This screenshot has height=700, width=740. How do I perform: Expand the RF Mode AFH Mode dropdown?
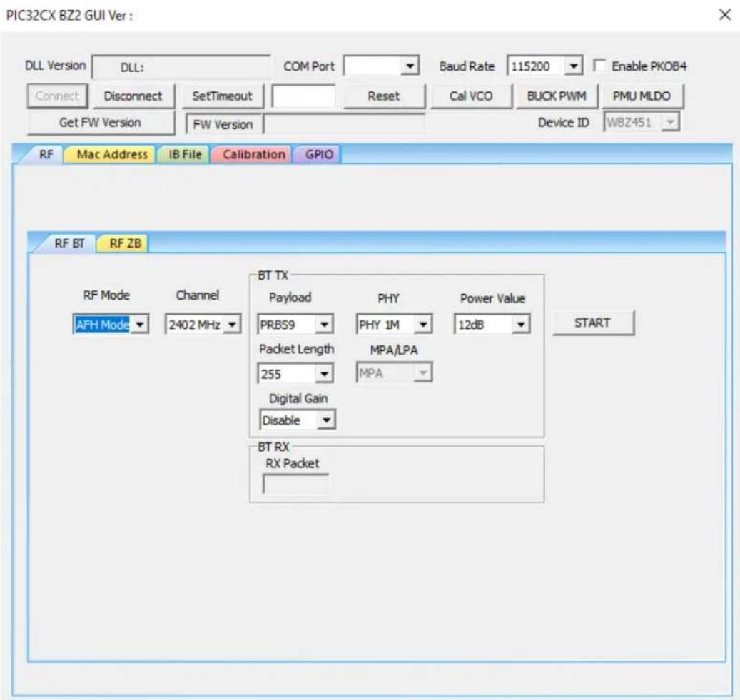(111, 324)
